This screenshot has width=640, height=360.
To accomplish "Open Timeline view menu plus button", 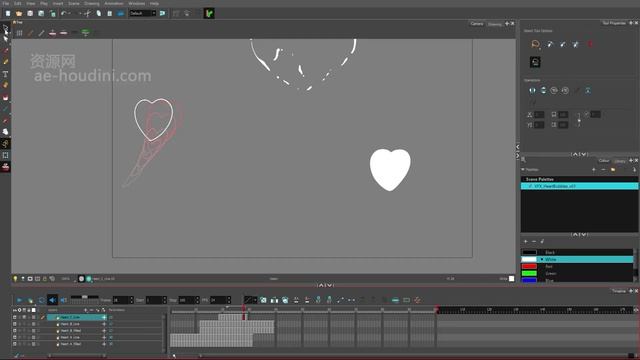I will pyautogui.click(x=631, y=291).
